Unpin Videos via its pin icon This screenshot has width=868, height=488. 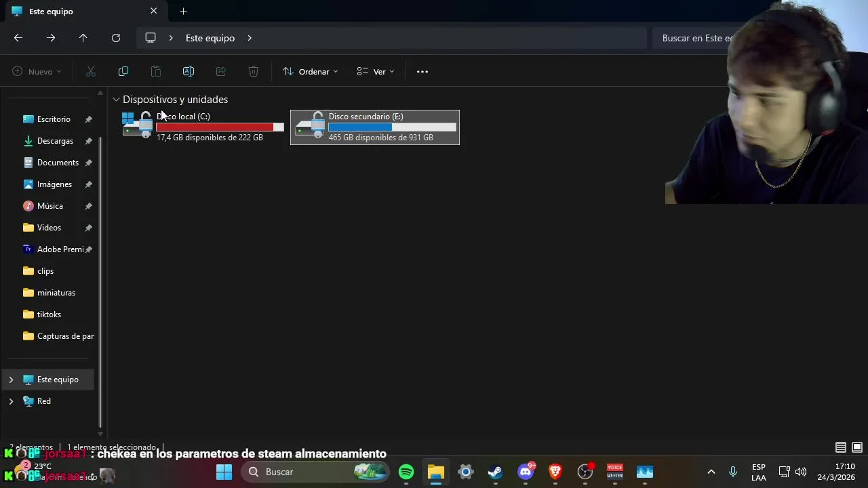point(88,228)
